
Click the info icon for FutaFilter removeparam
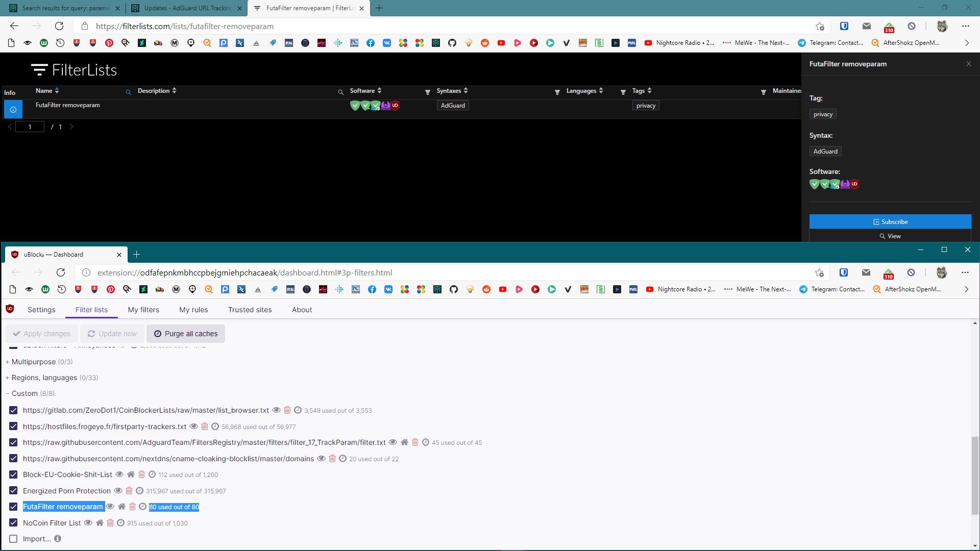click(x=13, y=109)
